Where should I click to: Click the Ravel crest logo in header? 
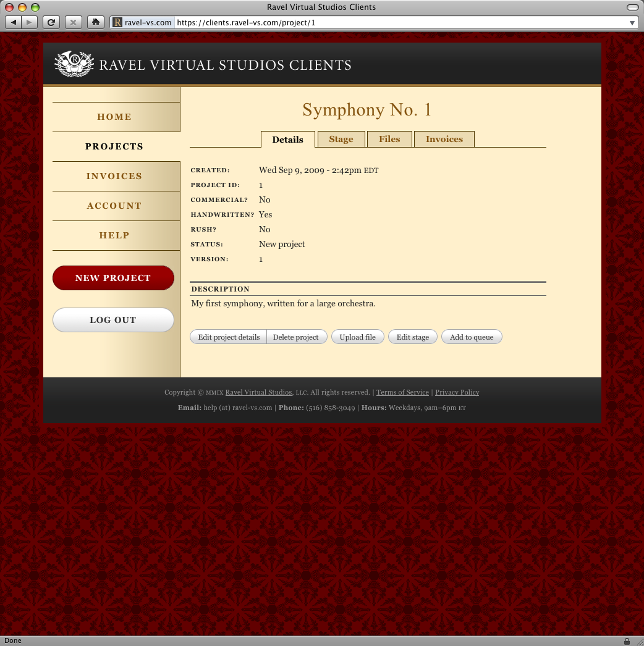tap(74, 64)
